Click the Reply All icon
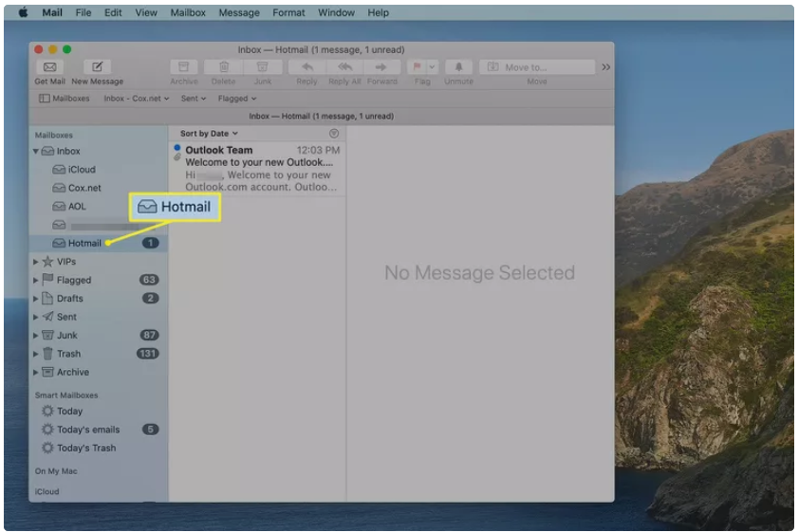 click(344, 67)
